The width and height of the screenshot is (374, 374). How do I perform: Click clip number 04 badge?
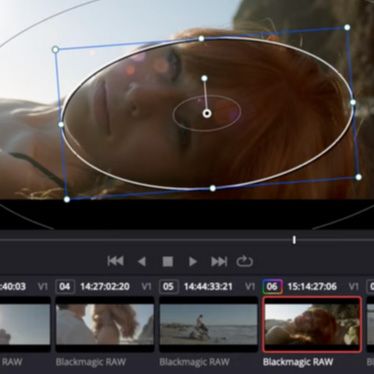tap(65, 286)
